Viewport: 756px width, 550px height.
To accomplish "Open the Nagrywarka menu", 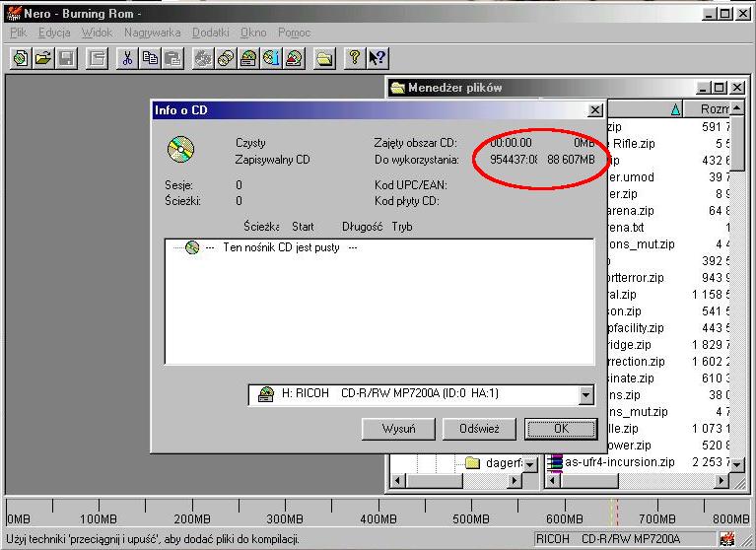I will click(x=153, y=33).
